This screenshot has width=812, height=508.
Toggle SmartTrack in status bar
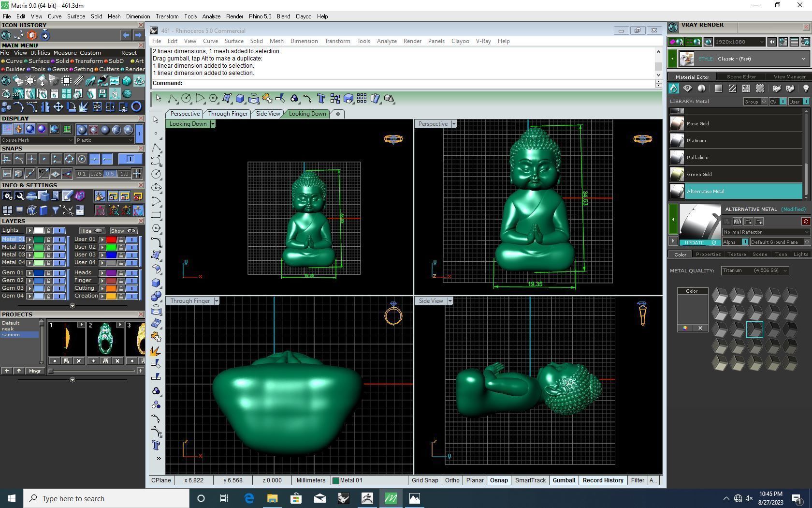tap(530, 480)
